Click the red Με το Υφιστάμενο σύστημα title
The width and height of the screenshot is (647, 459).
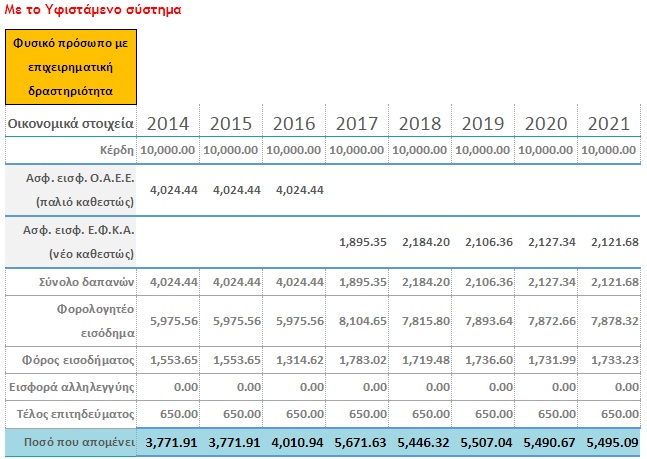click(x=93, y=9)
